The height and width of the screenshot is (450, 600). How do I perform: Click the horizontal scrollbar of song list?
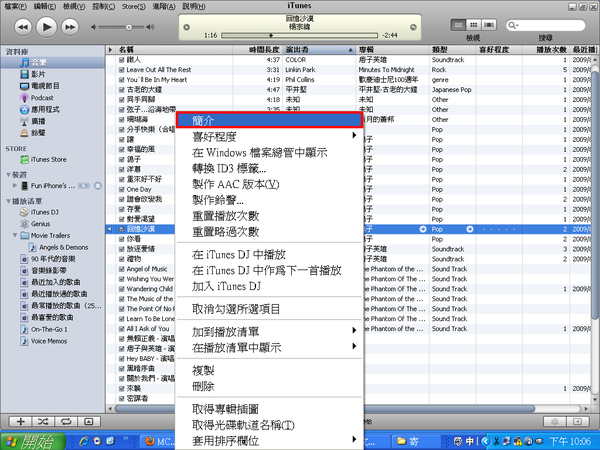324,409
